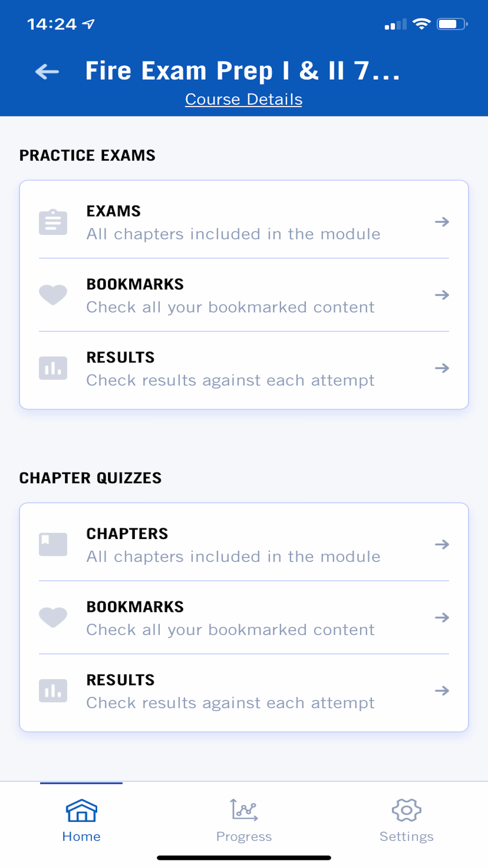The width and height of the screenshot is (488, 868).
Task: Select the Chapters bookmark icon
Action: 53,544
